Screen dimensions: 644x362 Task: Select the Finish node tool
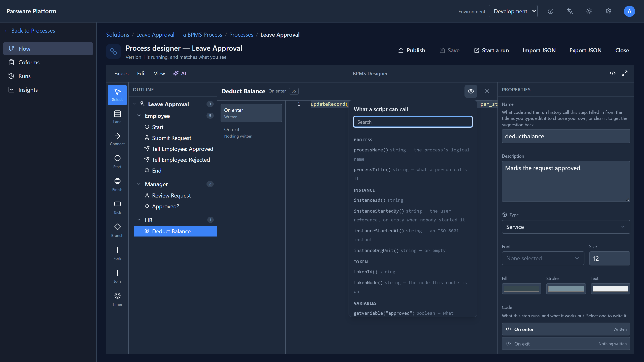pos(117,185)
